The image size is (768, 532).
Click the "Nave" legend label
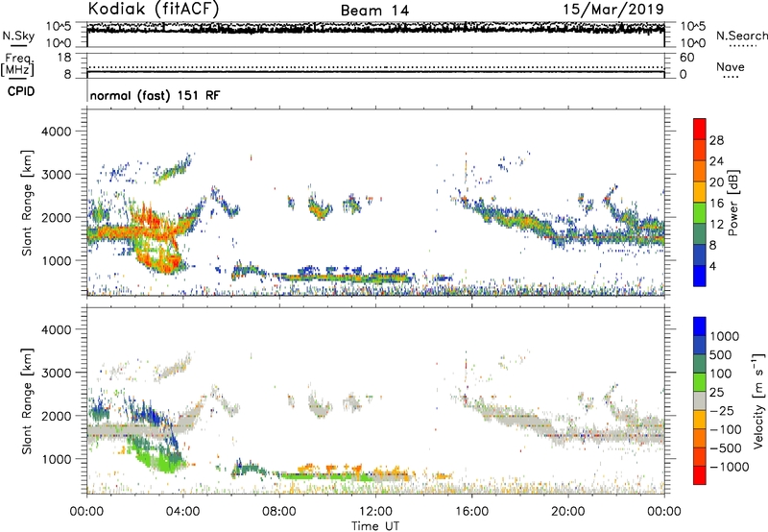pyautogui.click(x=731, y=66)
